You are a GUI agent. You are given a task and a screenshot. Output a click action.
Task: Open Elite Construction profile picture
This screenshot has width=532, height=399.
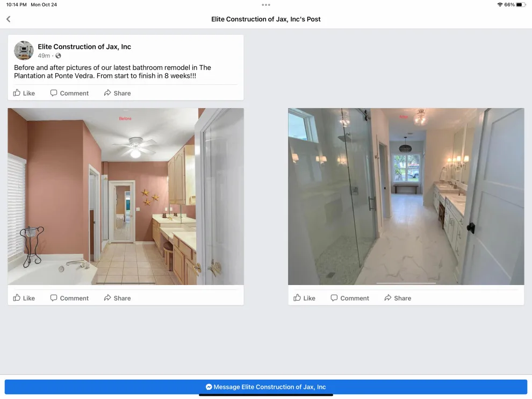(x=24, y=50)
